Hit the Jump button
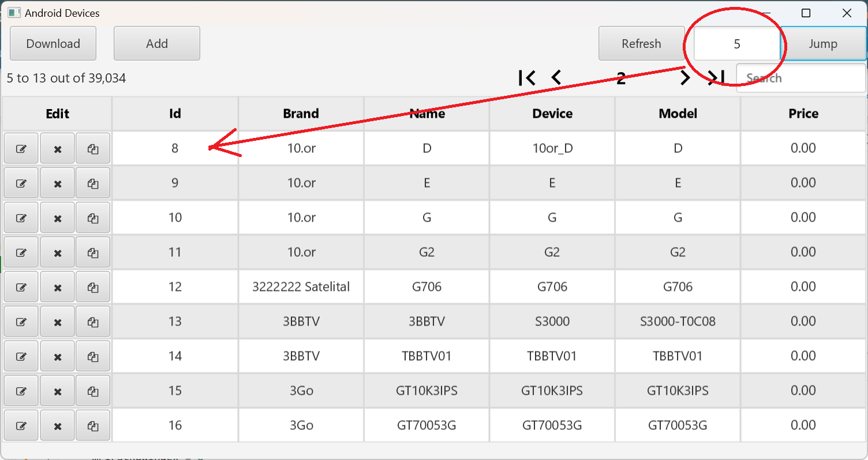Viewport: 868px width, 460px height. (x=823, y=44)
